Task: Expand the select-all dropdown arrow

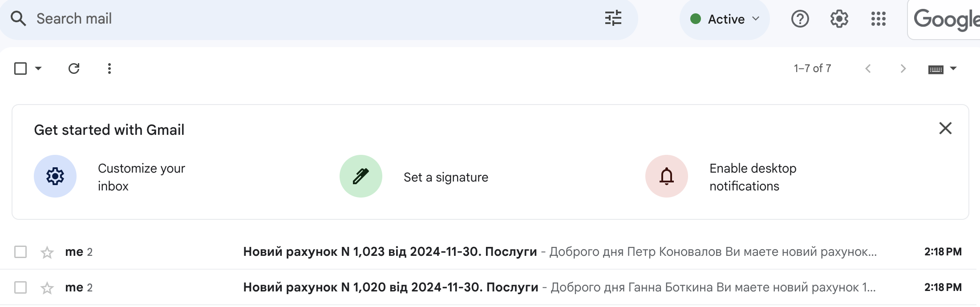Action: [x=38, y=69]
